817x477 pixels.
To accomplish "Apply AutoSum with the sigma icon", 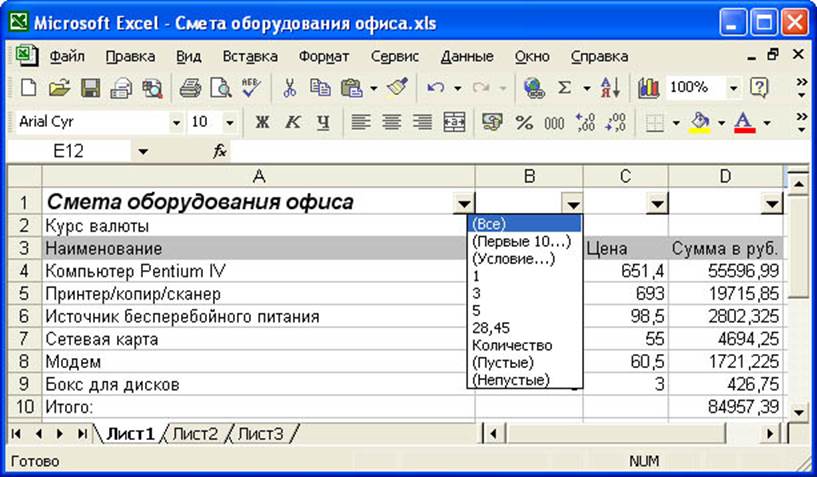I will [565, 88].
